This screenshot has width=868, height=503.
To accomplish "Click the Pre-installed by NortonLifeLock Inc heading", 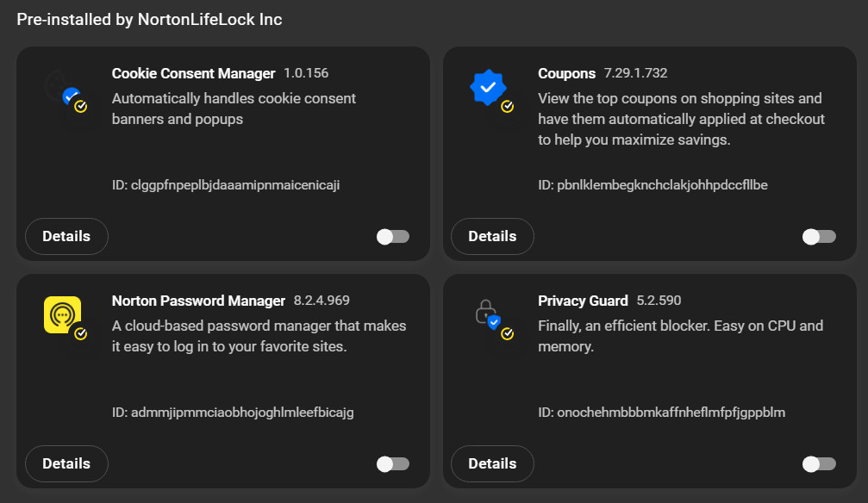I will (149, 20).
